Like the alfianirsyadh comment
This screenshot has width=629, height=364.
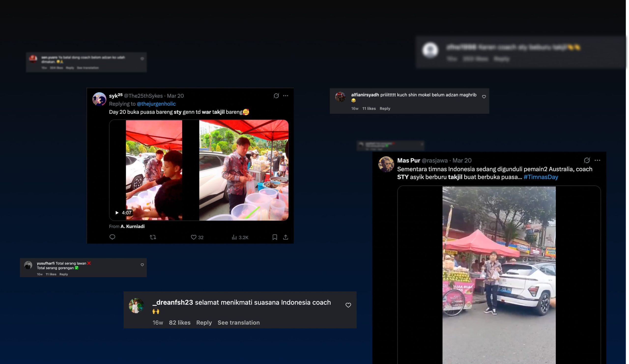tap(484, 97)
